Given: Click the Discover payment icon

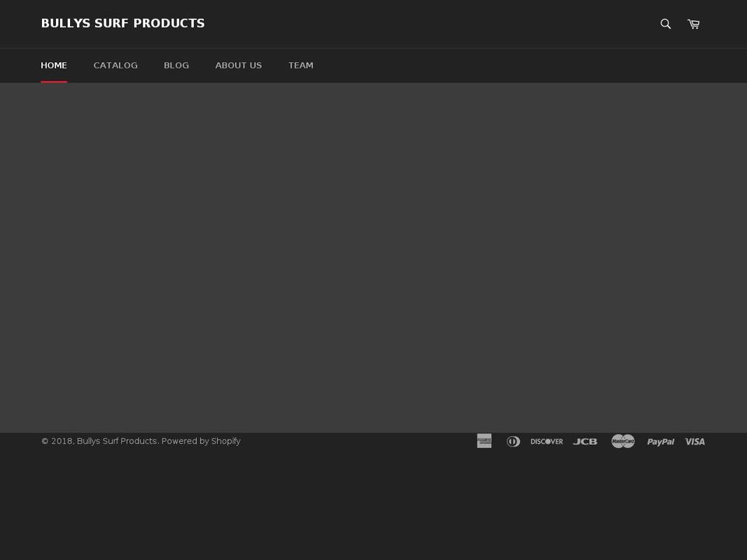Looking at the screenshot, I should (x=546, y=442).
